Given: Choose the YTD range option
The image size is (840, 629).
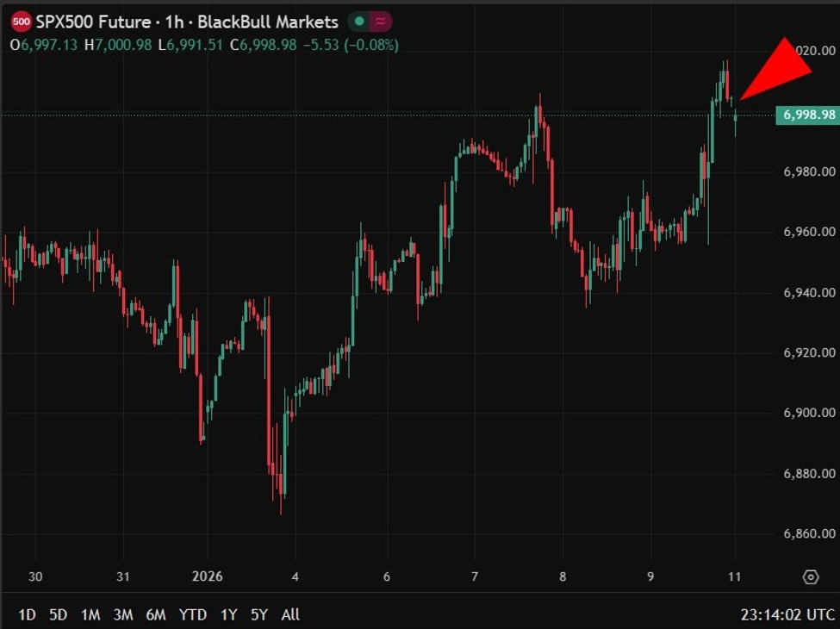Looking at the screenshot, I should tap(192, 614).
